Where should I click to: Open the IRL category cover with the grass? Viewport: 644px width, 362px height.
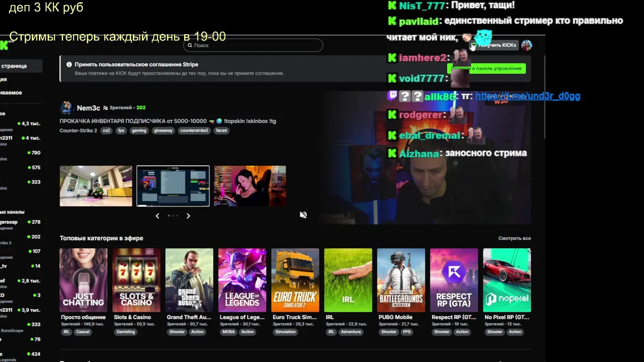(x=348, y=280)
